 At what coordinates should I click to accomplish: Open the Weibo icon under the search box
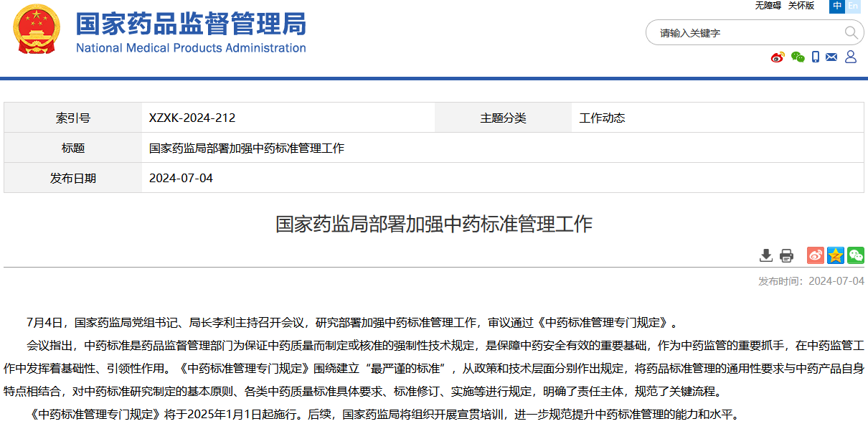[778, 57]
